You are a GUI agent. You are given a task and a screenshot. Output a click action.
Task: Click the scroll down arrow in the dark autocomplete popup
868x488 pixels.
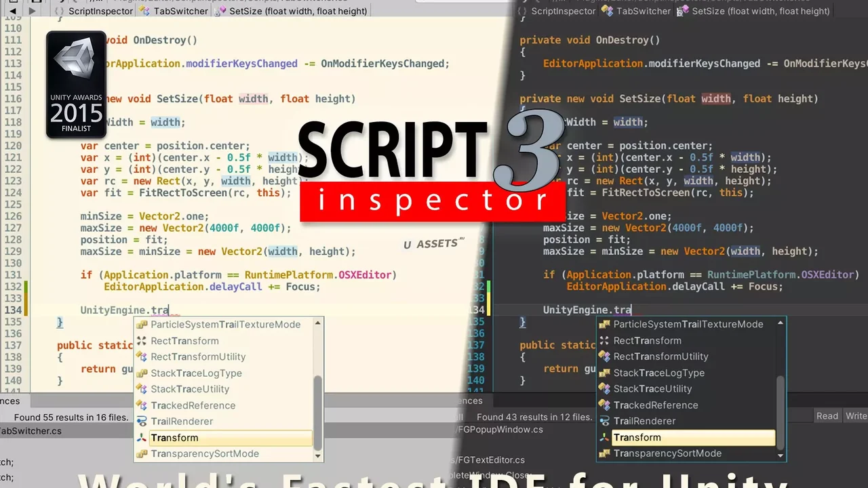pyautogui.click(x=781, y=456)
